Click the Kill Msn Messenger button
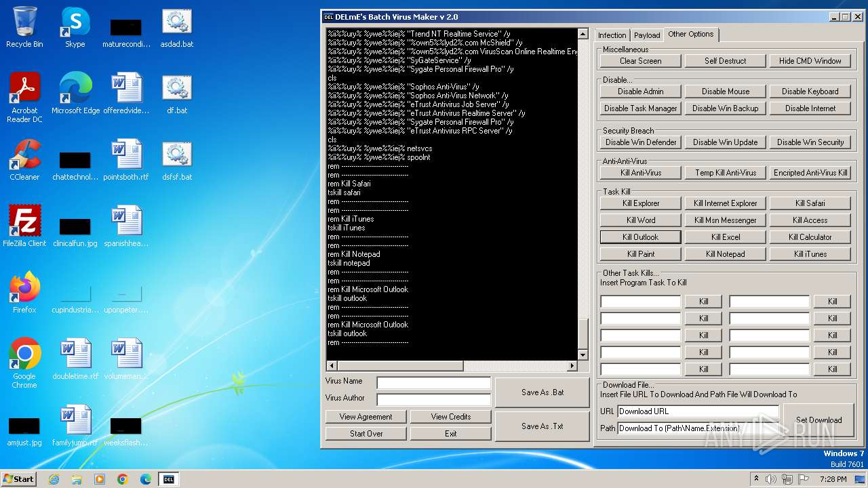The width and height of the screenshot is (868, 488). coord(725,220)
